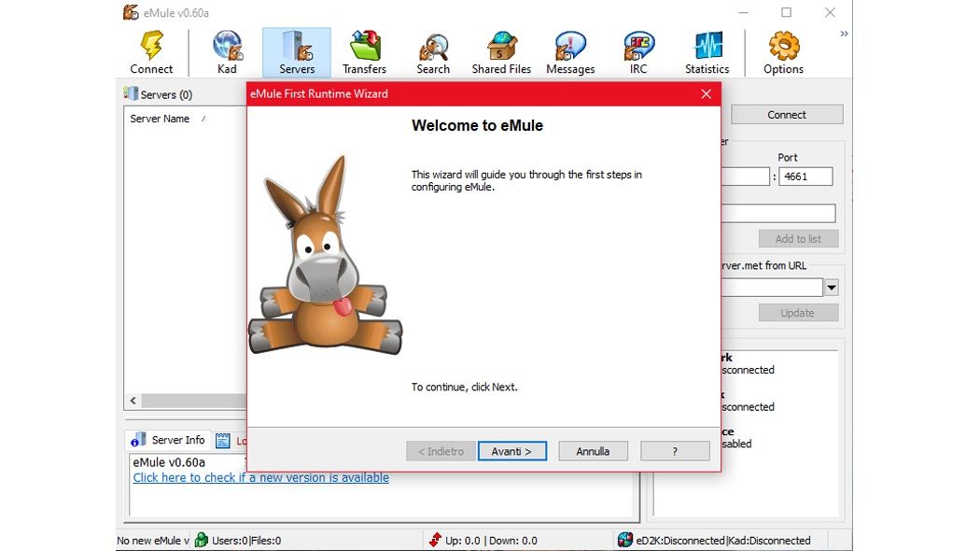The image size is (980, 551).
Task: Click the ? help button in wizard
Action: [x=675, y=451]
